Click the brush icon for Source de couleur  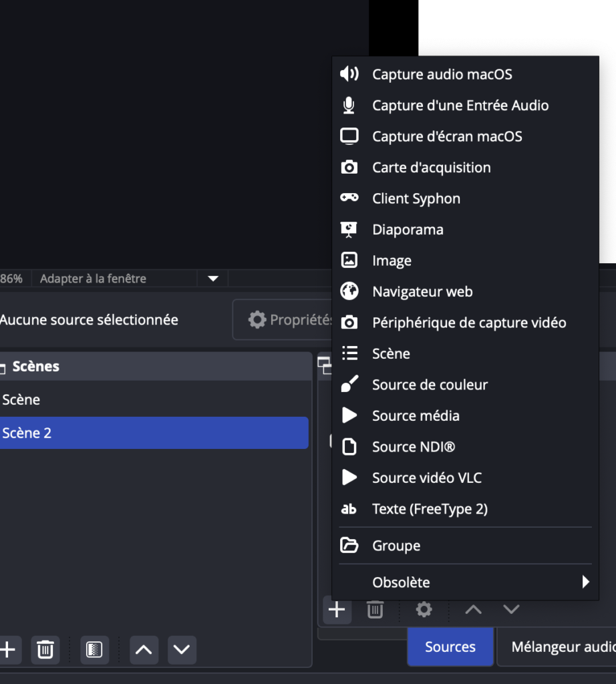coord(349,384)
